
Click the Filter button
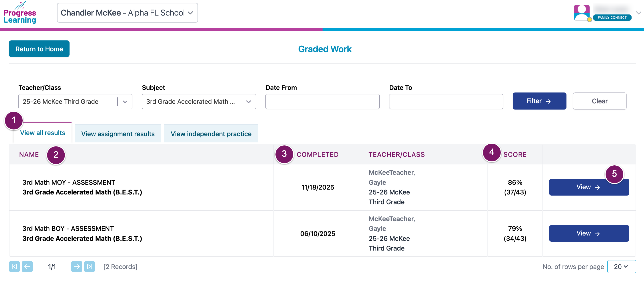[539, 101]
